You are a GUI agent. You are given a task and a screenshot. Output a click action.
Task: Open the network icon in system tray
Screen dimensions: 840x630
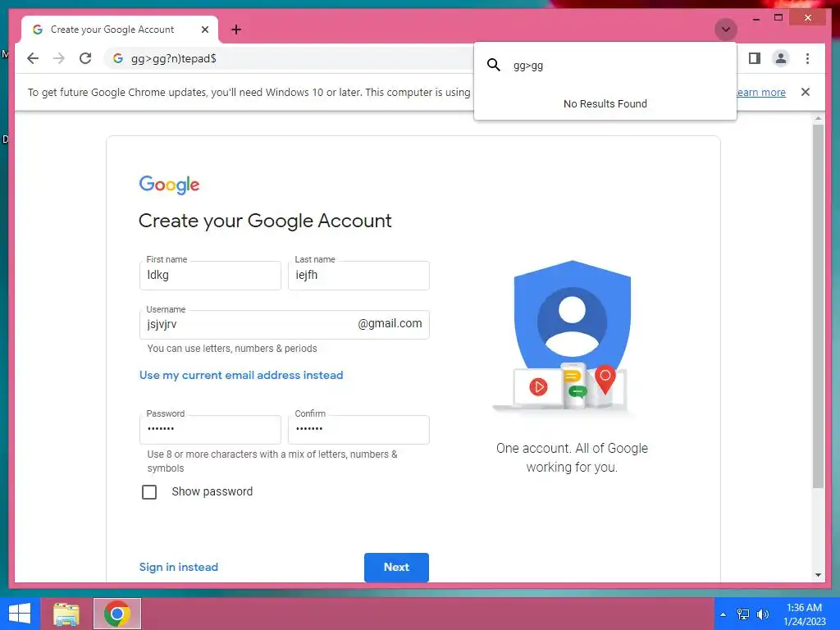click(743, 614)
